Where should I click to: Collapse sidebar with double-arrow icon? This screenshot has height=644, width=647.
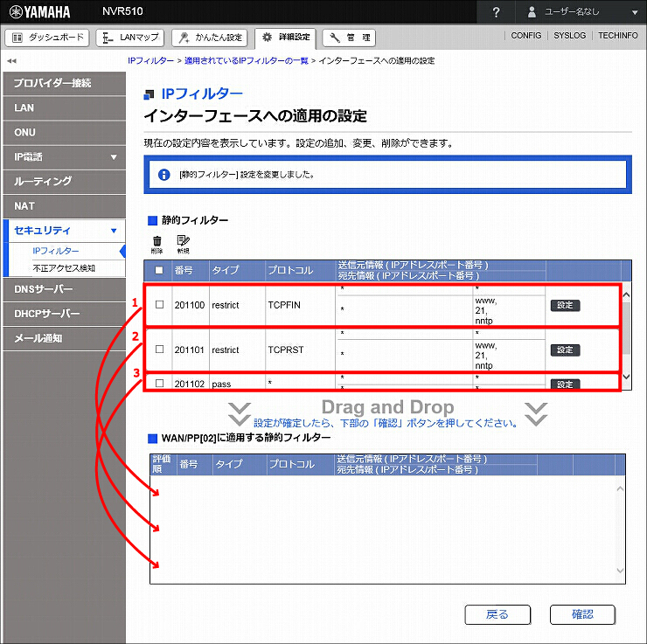click(x=11, y=60)
